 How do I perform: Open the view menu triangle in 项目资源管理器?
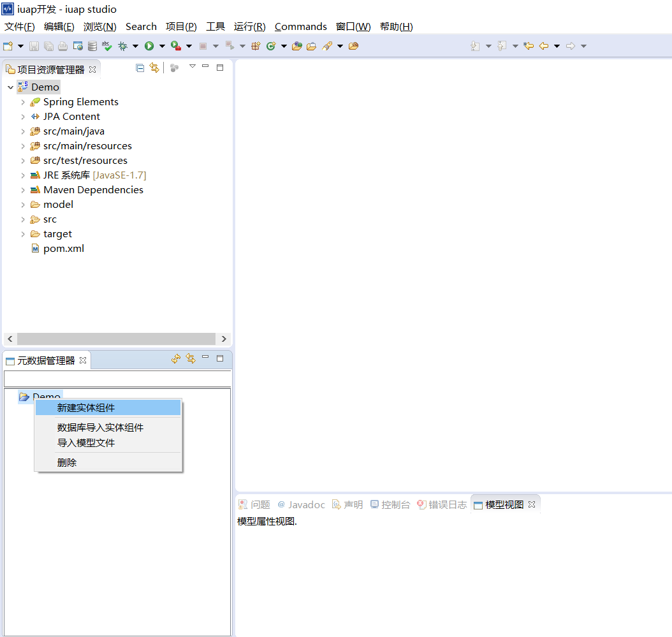pos(192,66)
